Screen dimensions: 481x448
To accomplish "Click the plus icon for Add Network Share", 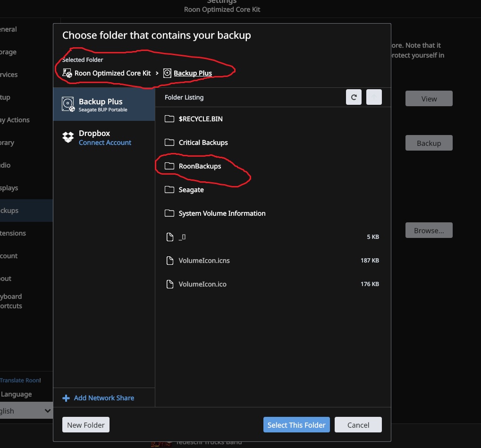I will coord(66,398).
